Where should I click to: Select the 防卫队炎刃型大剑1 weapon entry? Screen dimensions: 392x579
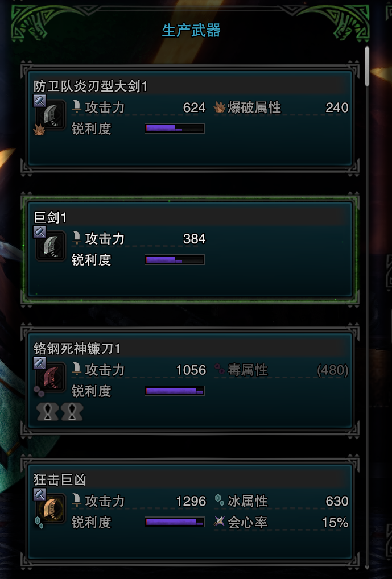[x=190, y=118]
